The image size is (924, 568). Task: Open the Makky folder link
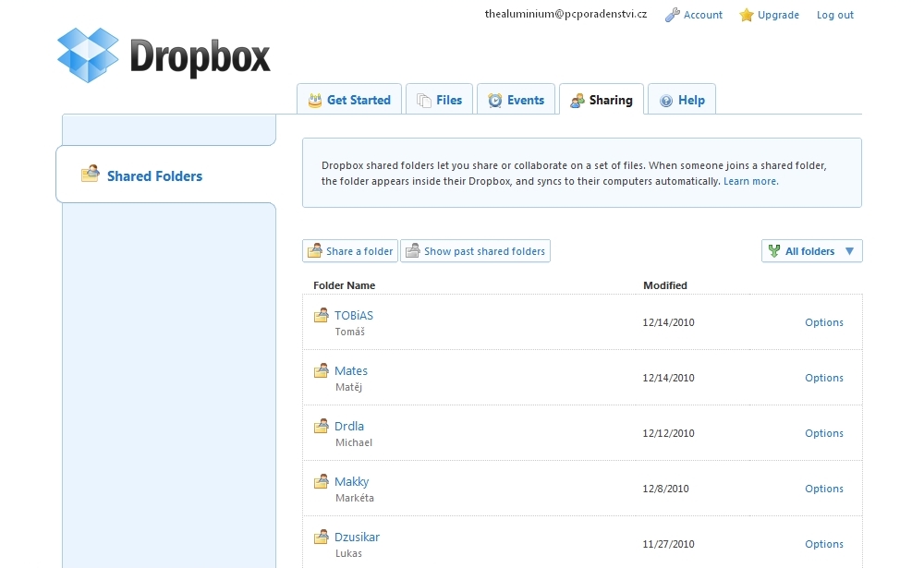click(x=352, y=482)
